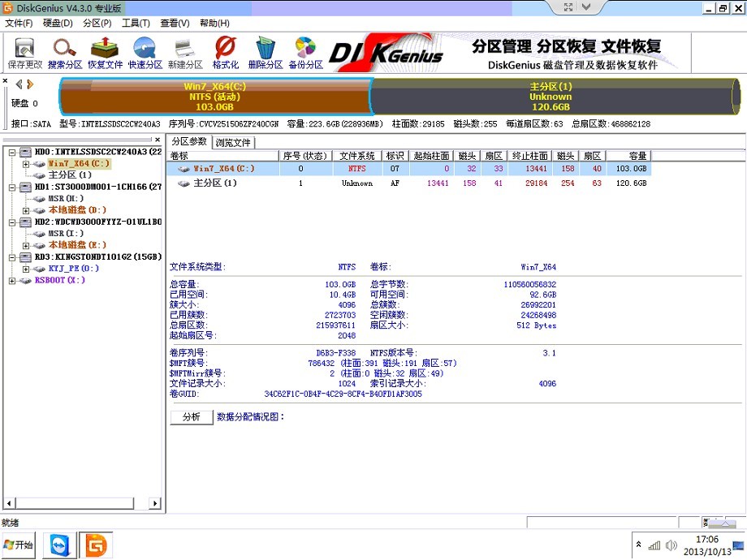Open Search Partitions (搜索分区) tool
747x560 pixels.
[65, 54]
